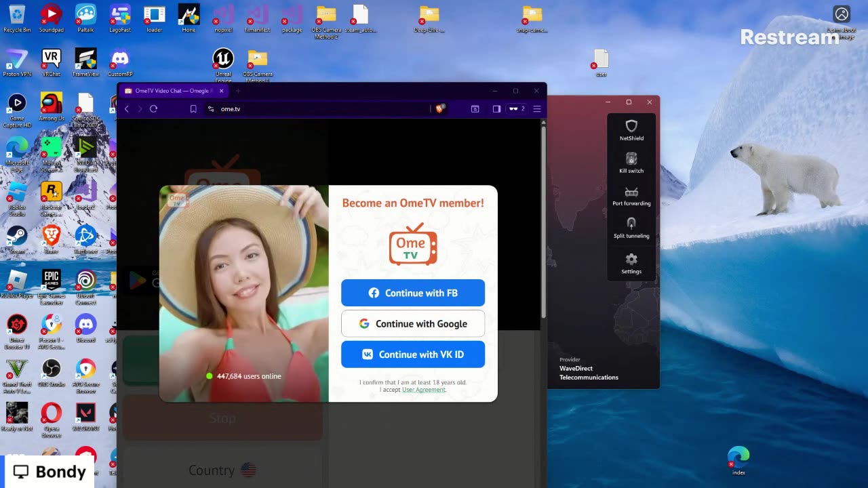Open Kill switch in the VPN window
This screenshot has width=868, height=488.
(x=631, y=163)
